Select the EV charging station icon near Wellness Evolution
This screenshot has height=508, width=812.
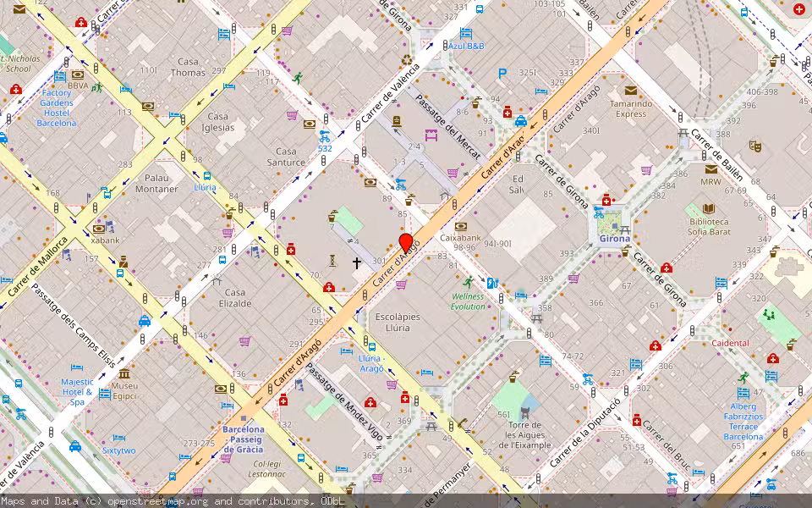click(x=491, y=284)
